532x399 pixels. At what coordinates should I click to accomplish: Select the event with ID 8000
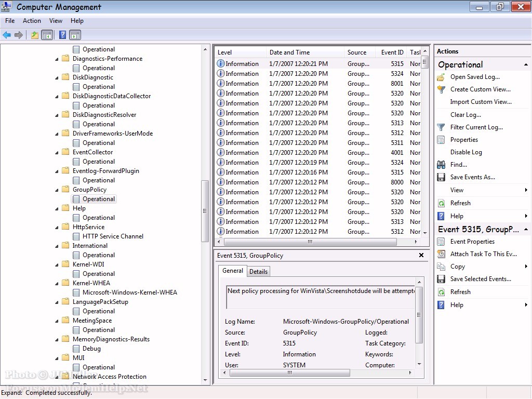click(x=318, y=182)
